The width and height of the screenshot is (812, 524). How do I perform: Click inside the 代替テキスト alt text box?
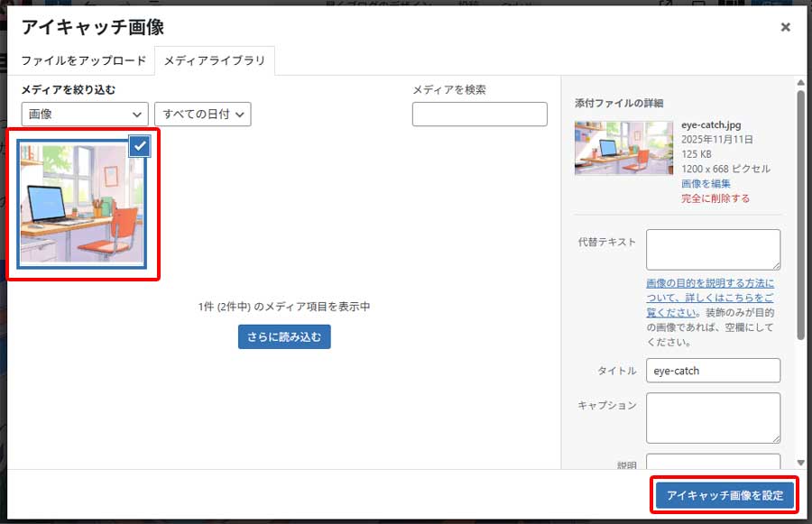713,249
